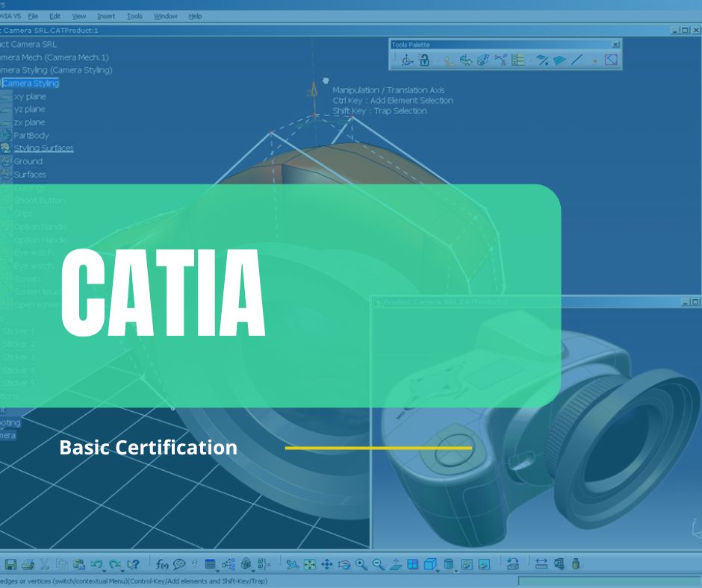Activate Fly Mode airplane icon

[x=292, y=564]
